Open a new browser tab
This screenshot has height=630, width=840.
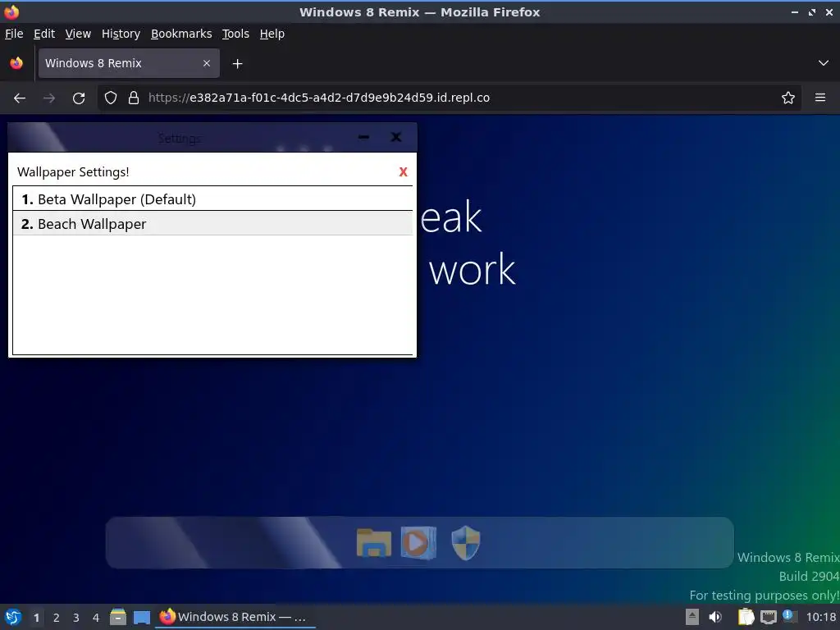coord(237,64)
